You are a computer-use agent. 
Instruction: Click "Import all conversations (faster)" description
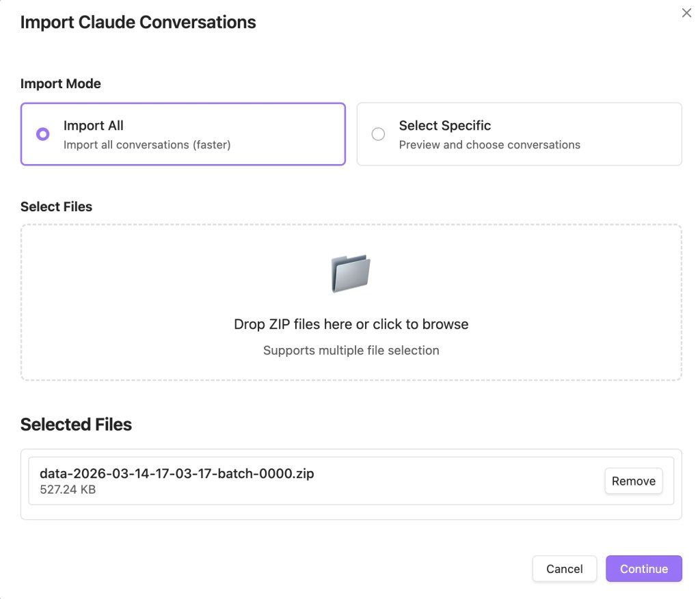[147, 145]
